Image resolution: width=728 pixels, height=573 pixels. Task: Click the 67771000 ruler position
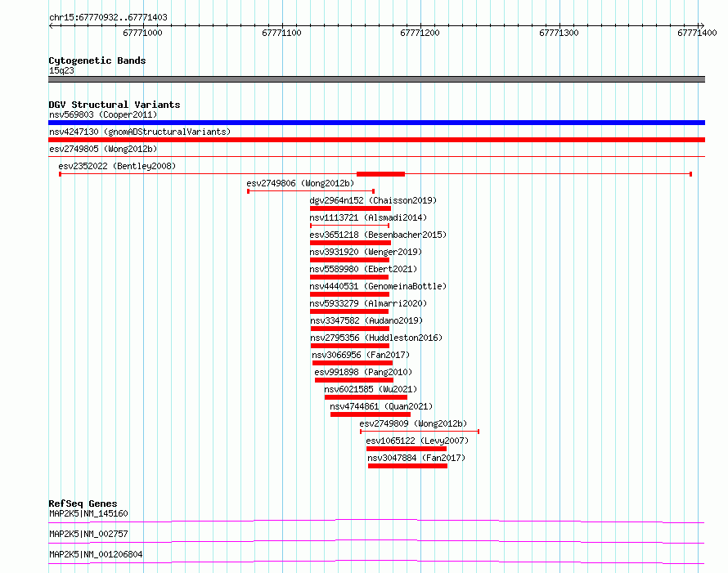point(142,33)
